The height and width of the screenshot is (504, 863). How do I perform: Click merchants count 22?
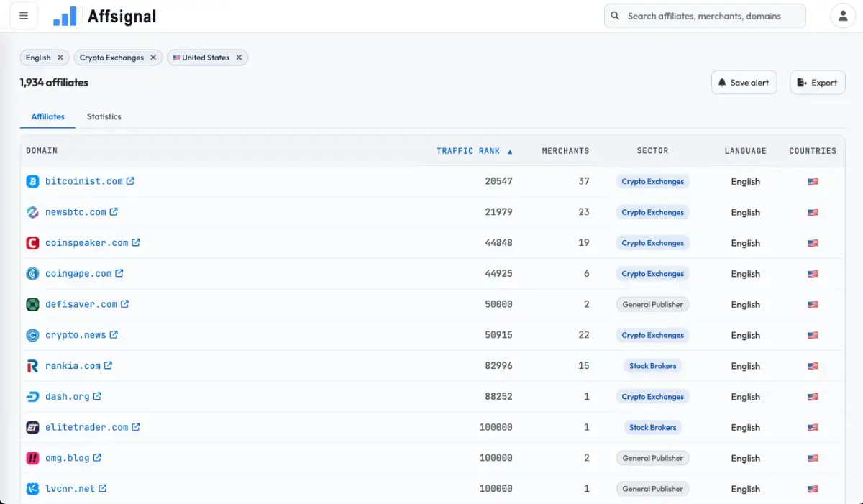click(584, 335)
